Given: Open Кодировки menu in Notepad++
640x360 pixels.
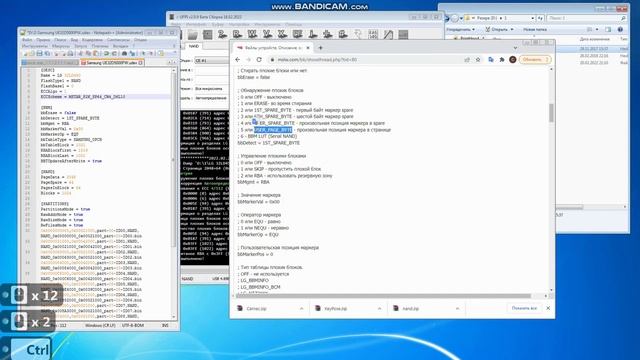Looking at the screenshot, I should click(x=92, y=40).
